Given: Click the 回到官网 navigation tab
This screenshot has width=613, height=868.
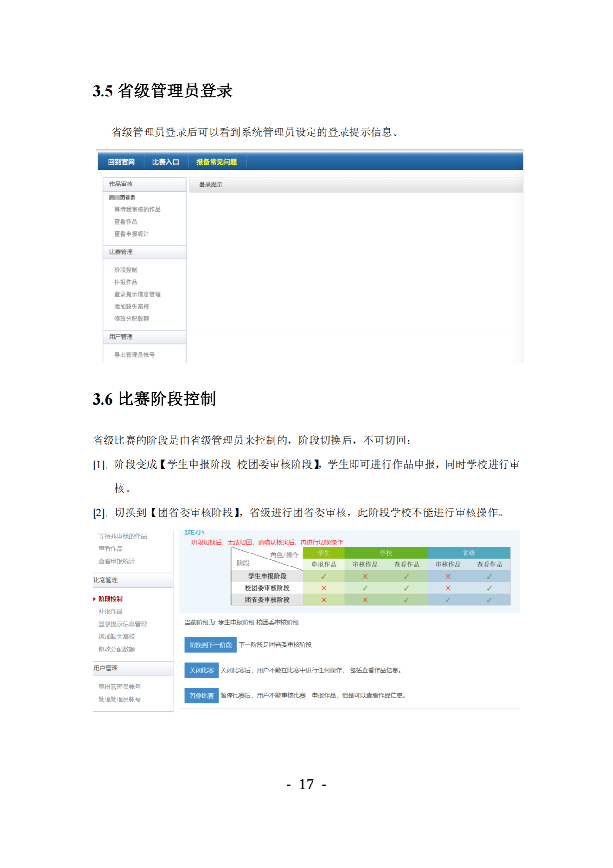Looking at the screenshot, I should [121, 162].
